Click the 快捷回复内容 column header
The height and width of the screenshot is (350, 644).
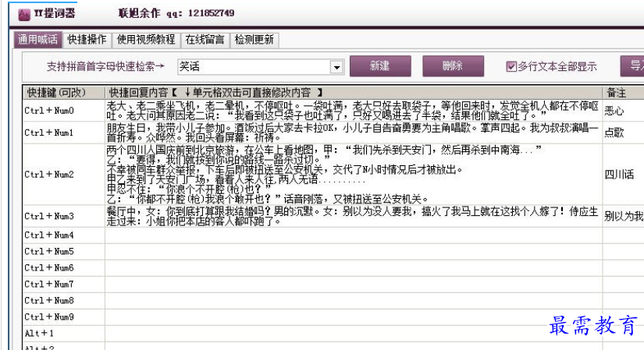coord(354,93)
